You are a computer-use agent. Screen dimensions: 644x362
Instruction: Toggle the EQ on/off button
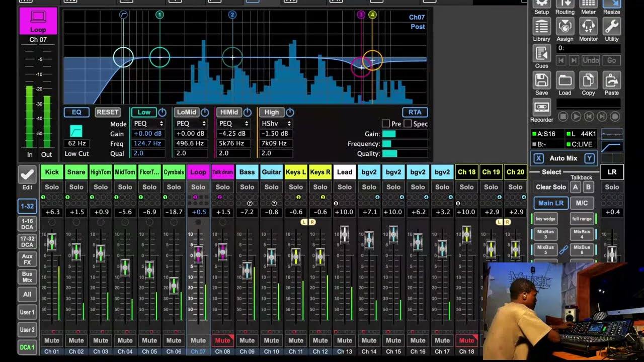tap(76, 112)
